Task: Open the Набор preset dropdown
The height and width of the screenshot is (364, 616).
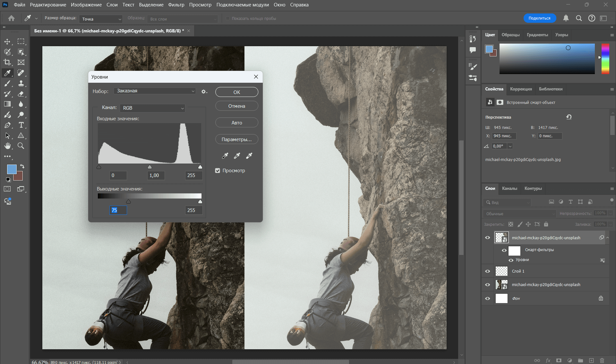Action: click(x=155, y=91)
